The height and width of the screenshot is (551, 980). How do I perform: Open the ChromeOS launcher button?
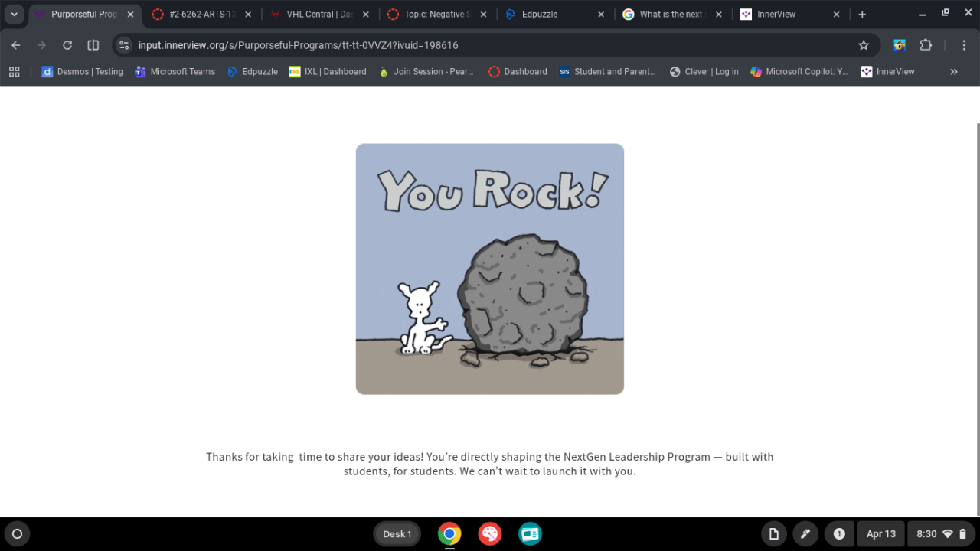[17, 533]
